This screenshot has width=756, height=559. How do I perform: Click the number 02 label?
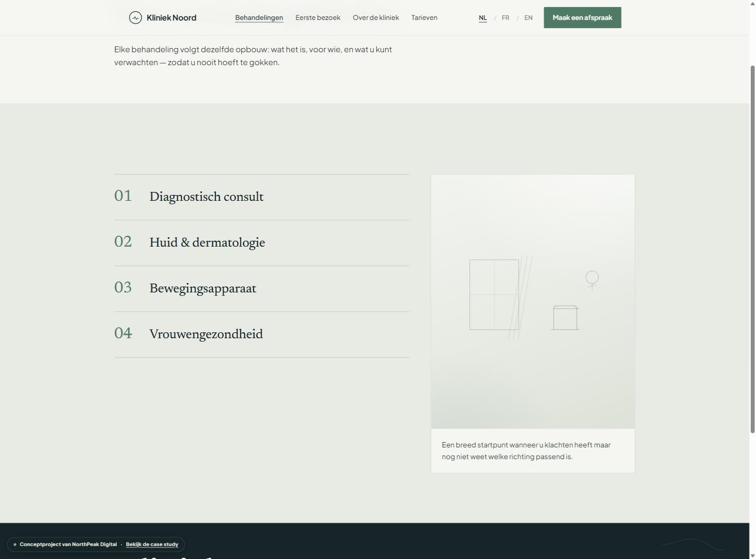click(x=123, y=242)
